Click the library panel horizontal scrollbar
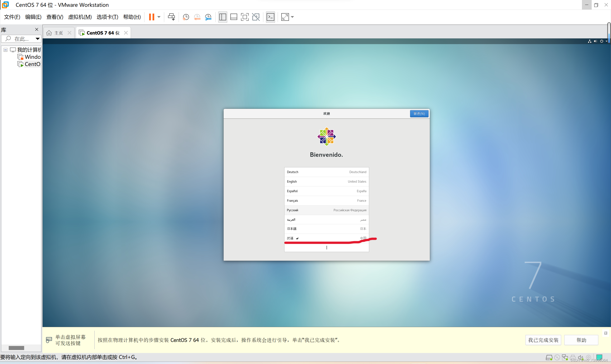Viewport: 611px width, 364px height. coord(16,348)
